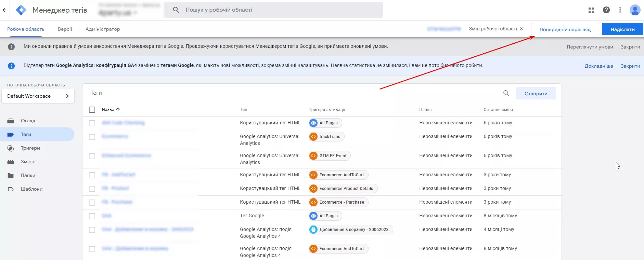Screen dimensions: 644x260
Task: Select Теги in the sidebar
Action: pos(37,134)
